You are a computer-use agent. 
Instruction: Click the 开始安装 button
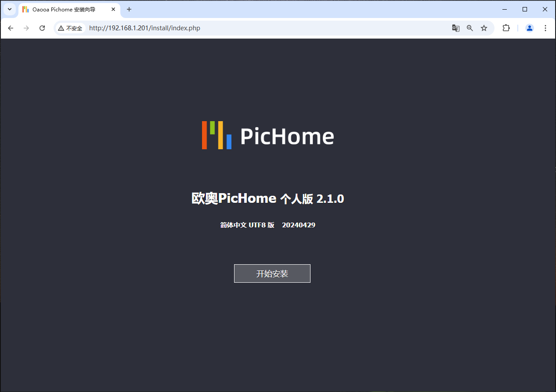tap(272, 273)
